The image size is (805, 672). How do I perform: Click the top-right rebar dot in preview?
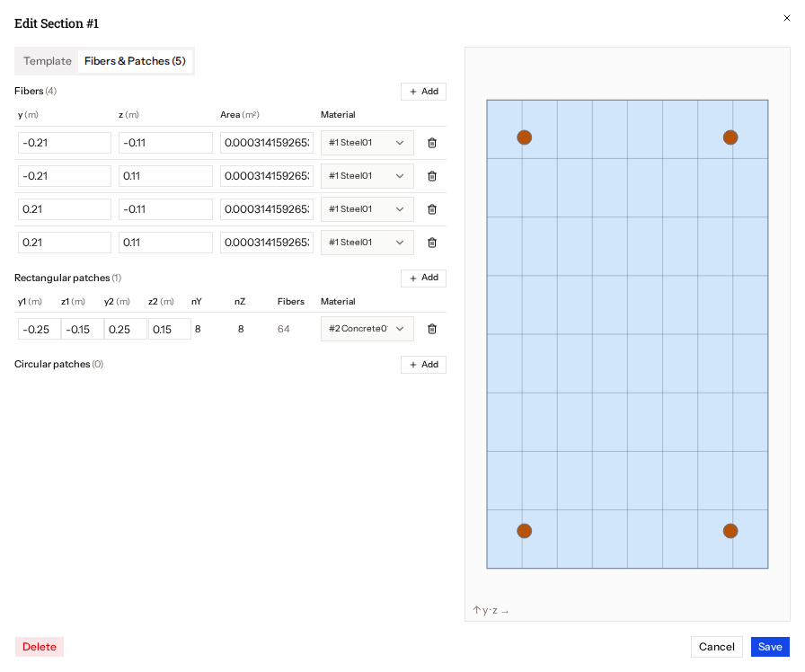(x=730, y=137)
